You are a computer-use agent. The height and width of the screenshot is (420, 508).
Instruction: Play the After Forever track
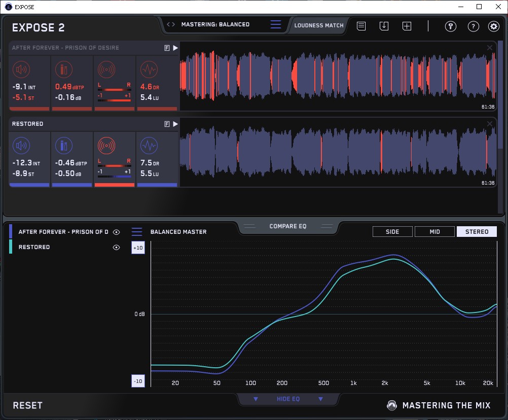click(175, 48)
